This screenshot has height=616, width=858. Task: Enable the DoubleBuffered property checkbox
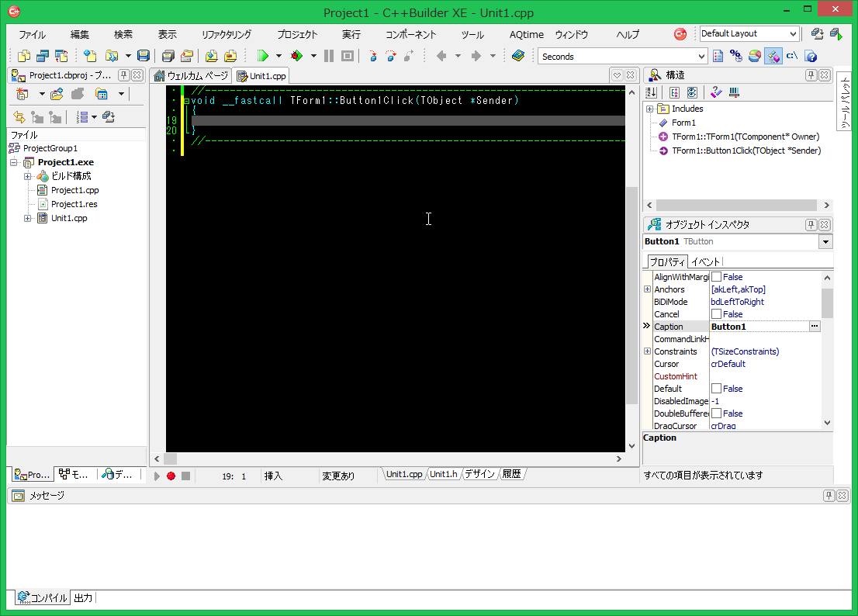tap(717, 414)
